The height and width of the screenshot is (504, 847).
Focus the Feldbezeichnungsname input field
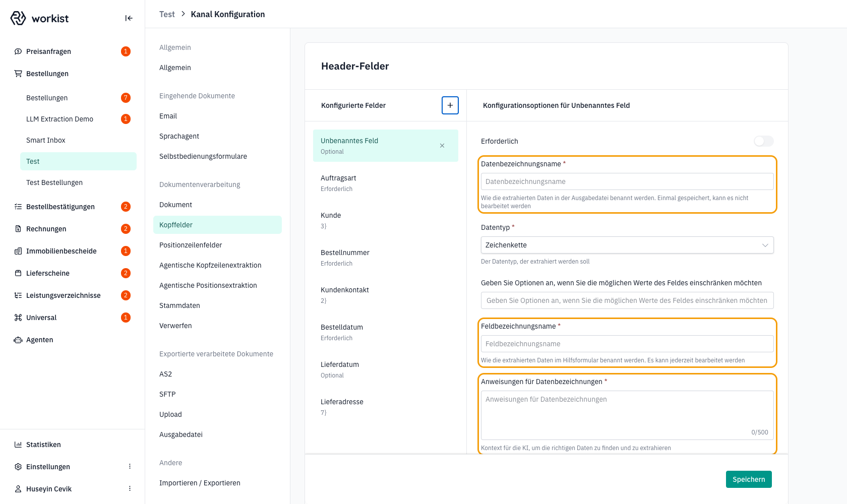pos(627,344)
